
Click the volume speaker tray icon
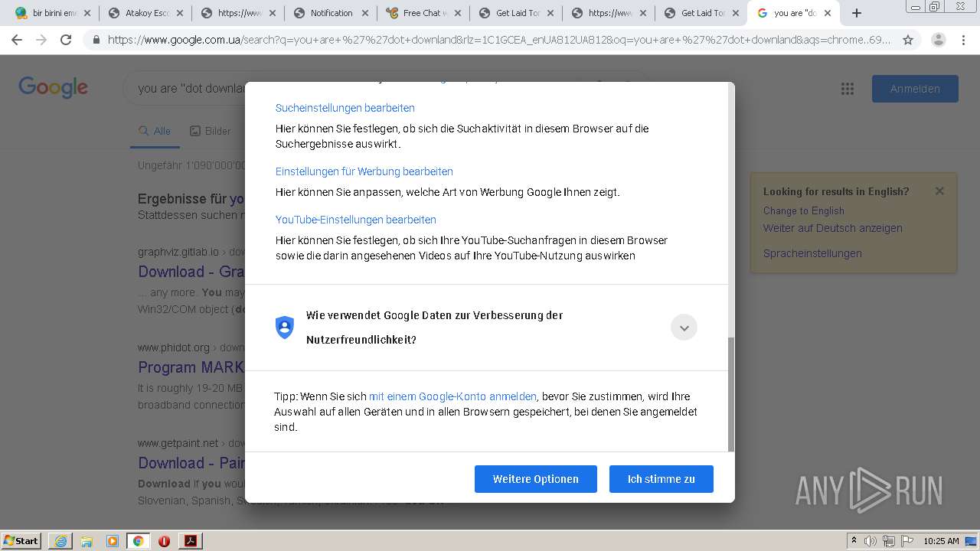[x=871, y=541]
